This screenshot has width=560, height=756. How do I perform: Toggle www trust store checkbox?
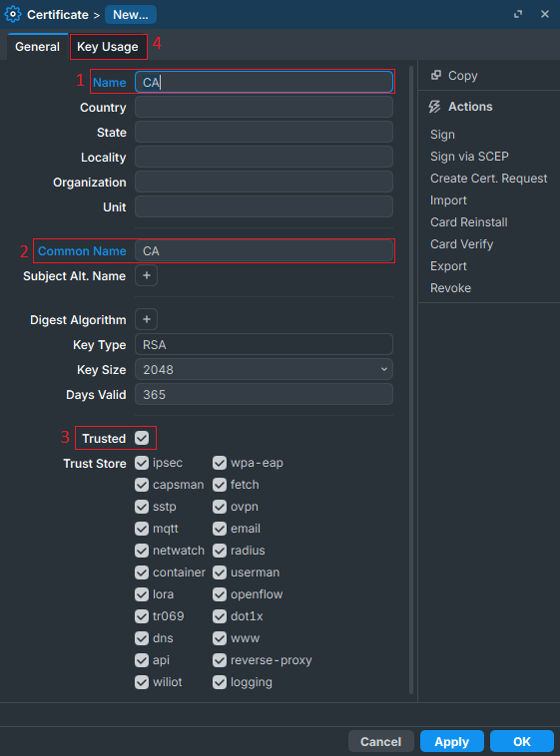coord(220,638)
